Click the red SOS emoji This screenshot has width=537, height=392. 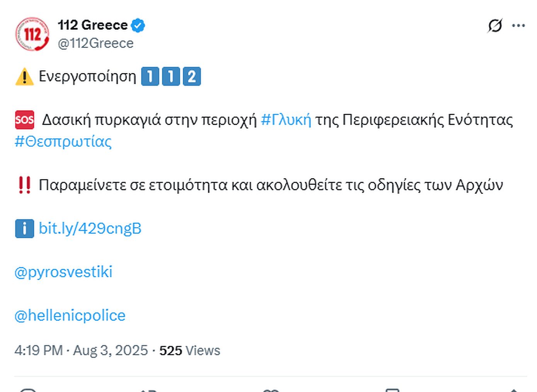pyautogui.click(x=24, y=120)
